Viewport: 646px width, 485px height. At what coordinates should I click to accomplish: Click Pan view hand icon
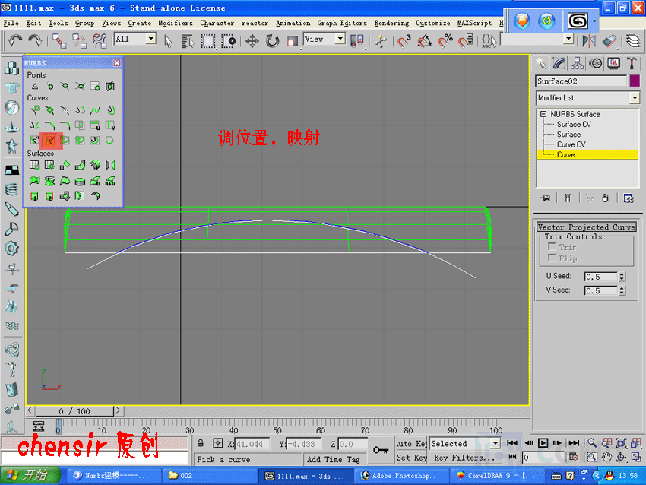click(607, 457)
